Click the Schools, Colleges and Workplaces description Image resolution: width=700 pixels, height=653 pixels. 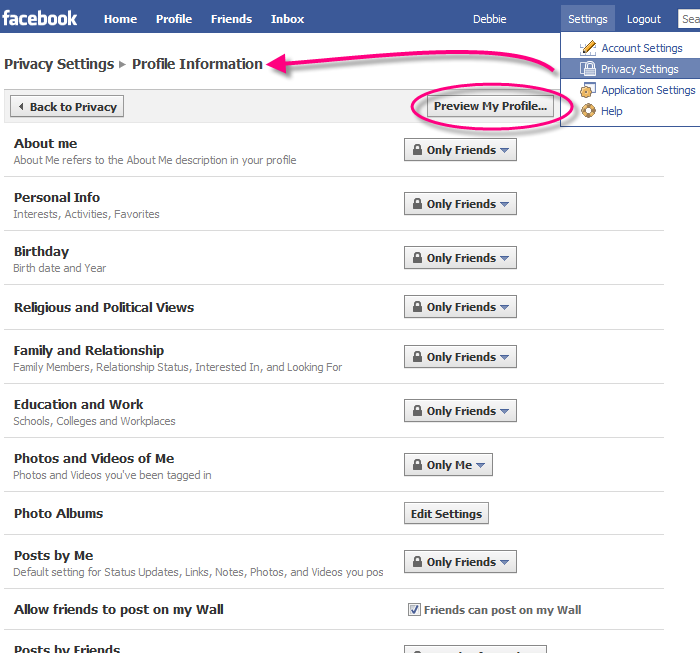tap(94, 421)
